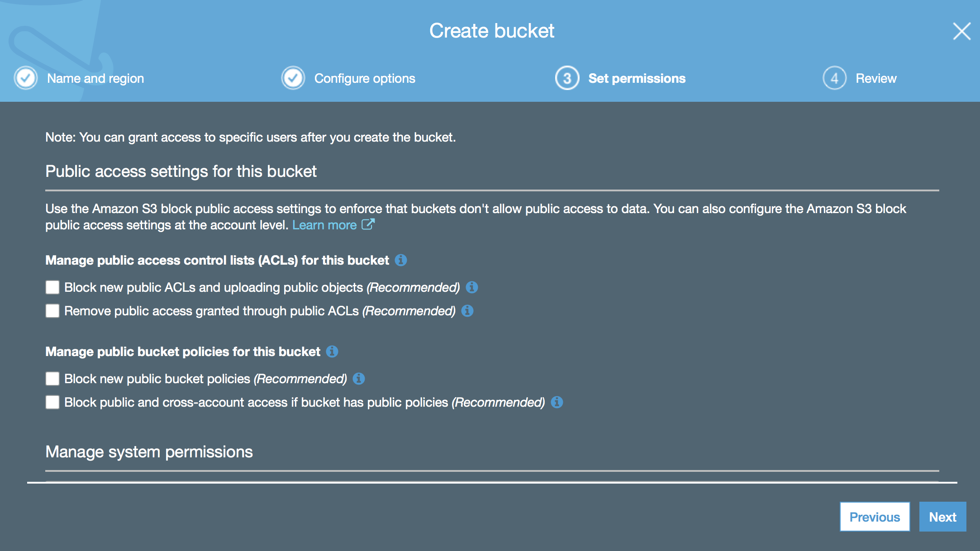The height and width of the screenshot is (551, 980).
Task: Click info icon beside Manage public ACLs heading
Action: (401, 260)
